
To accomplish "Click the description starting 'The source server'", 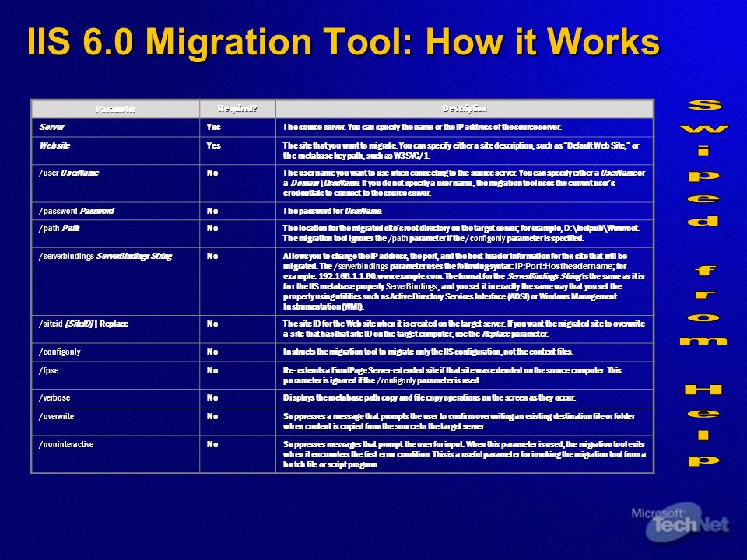I will pos(422,127).
